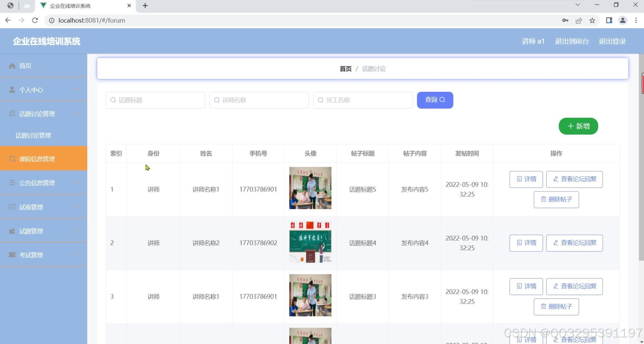Screen dimensions: 644x344
Task: Open 详情 for 话题标题4 row
Action: [526, 243]
